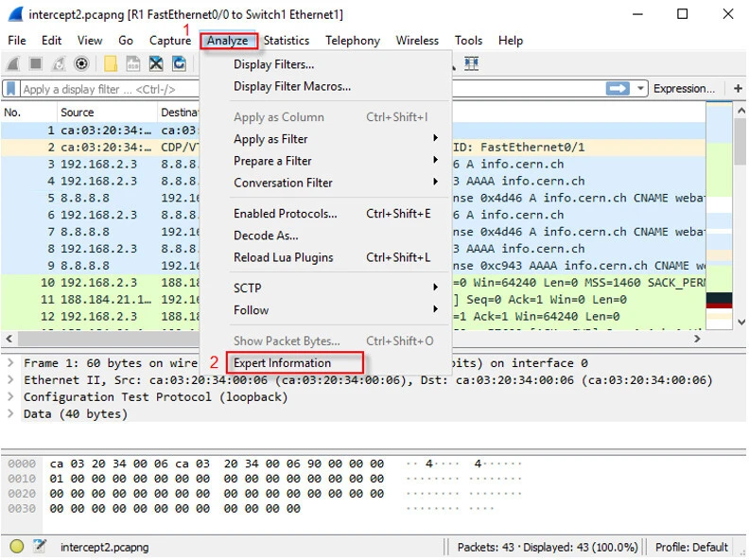Click the open capture file folder icon
This screenshot has height=560, width=749.
[111, 63]
